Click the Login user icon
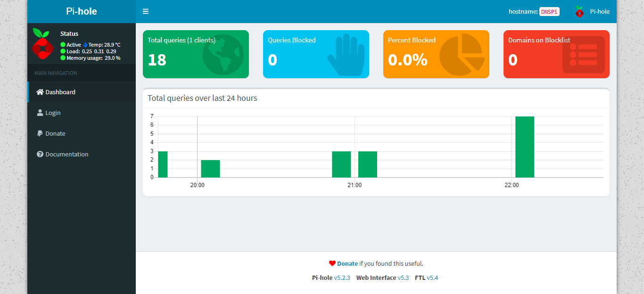This screenshot has height=294, width=644. tap(40, 113)
